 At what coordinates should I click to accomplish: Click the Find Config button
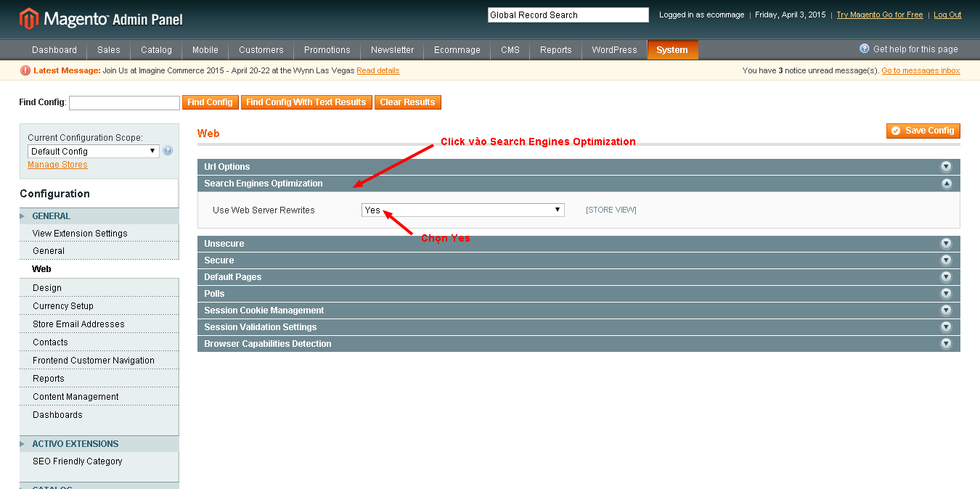210,102
